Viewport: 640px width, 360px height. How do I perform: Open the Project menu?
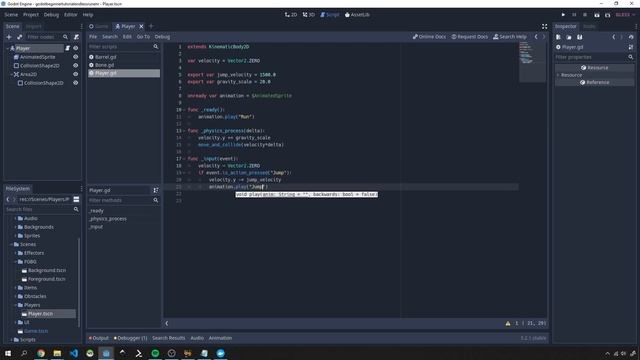click(31, 15)
